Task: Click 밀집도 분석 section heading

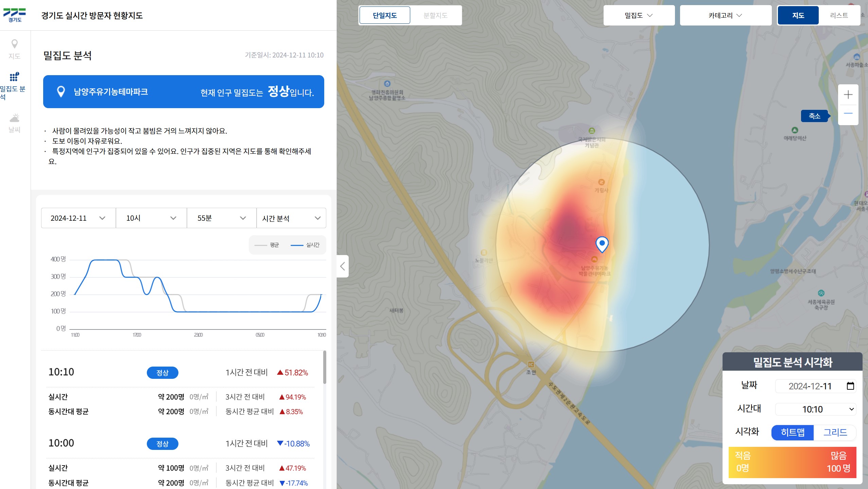Action: (x=67, y=55)
